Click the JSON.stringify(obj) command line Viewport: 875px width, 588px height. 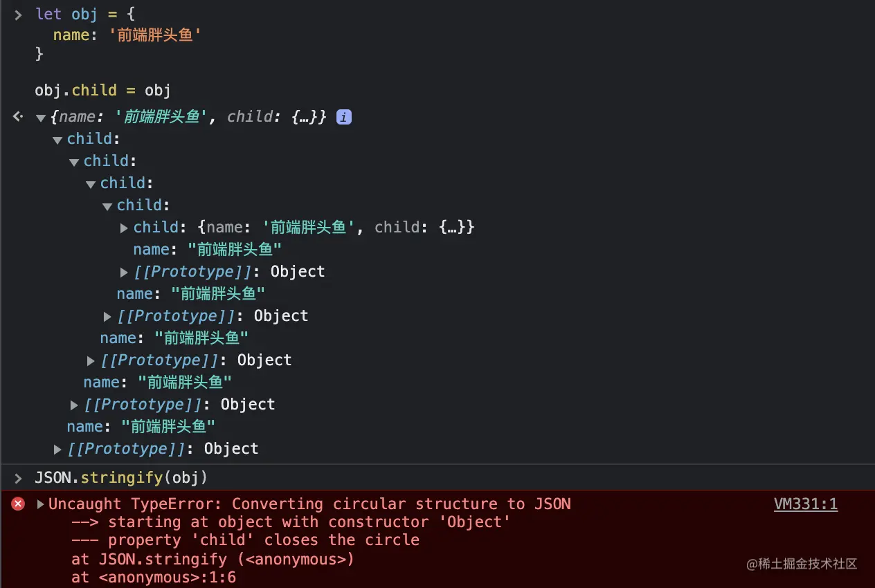121,477
